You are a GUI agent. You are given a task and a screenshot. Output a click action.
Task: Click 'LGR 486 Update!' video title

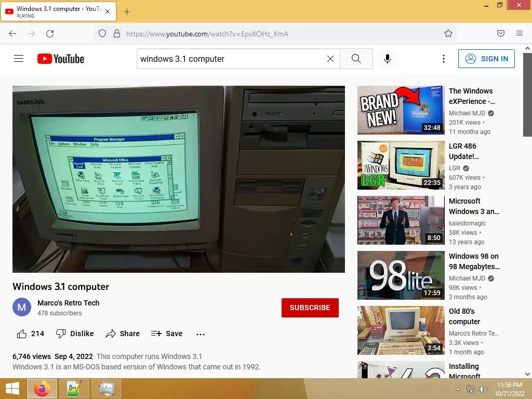click(x=464, y=151)
